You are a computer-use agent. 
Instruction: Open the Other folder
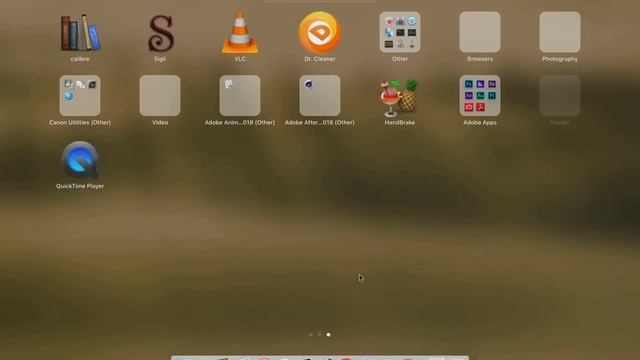click(x=400, y=32)
